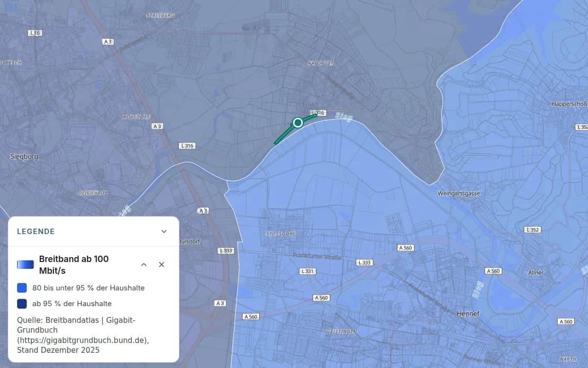This screenshot has height=368, width=588.
Task: Click the Stallberg district label
Action: [161, 16]
